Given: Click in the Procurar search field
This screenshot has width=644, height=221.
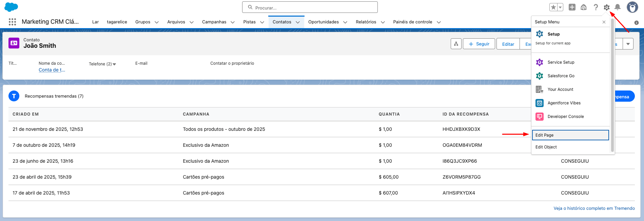Looking at the screenshot, I should point(310,7).
